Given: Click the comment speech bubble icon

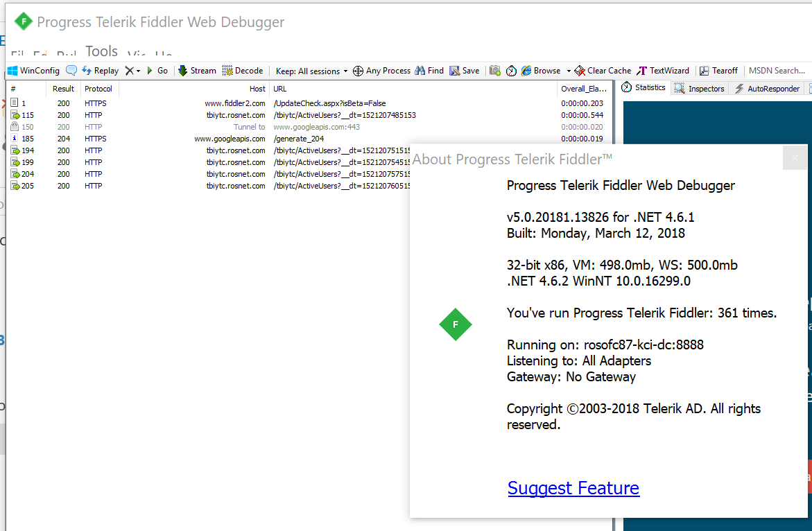Looking at the screenshot, I should [71, 71].
